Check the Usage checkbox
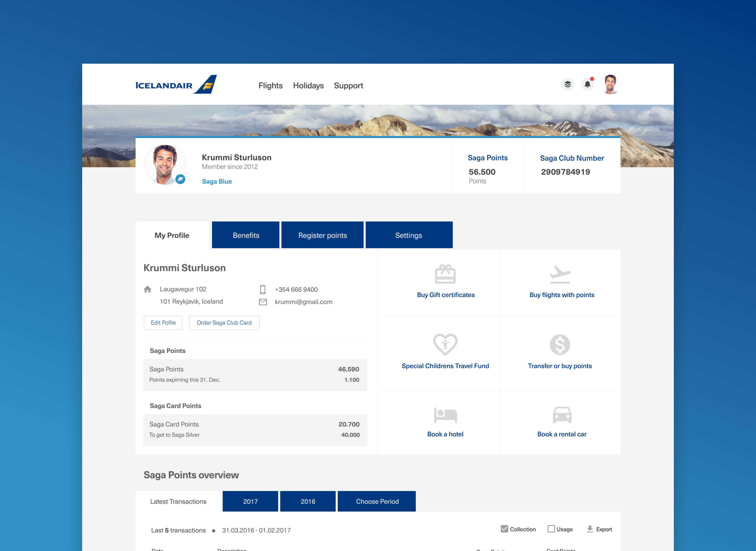The image size is (756, 551). tap(551, 529)
